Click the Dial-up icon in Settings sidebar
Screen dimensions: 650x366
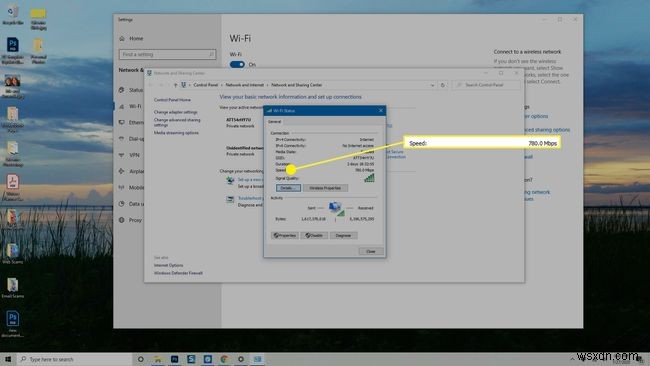point(121,138)
